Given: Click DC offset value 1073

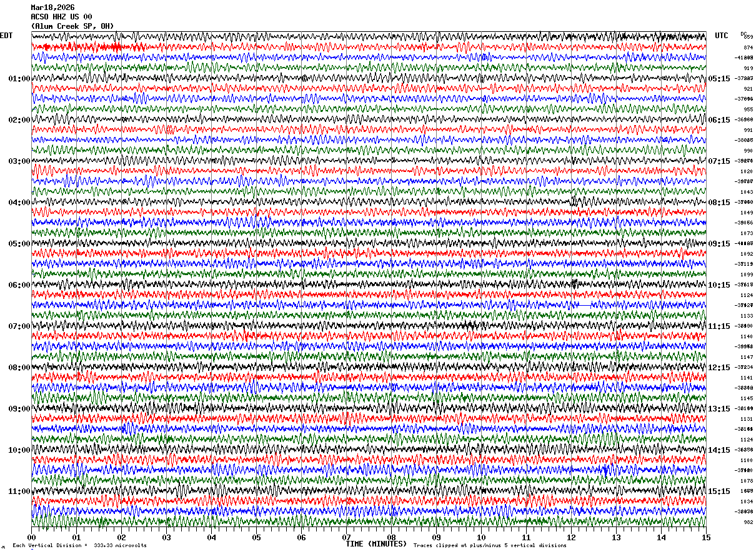Looking at the screenshot, I should [x=747, y=233].
